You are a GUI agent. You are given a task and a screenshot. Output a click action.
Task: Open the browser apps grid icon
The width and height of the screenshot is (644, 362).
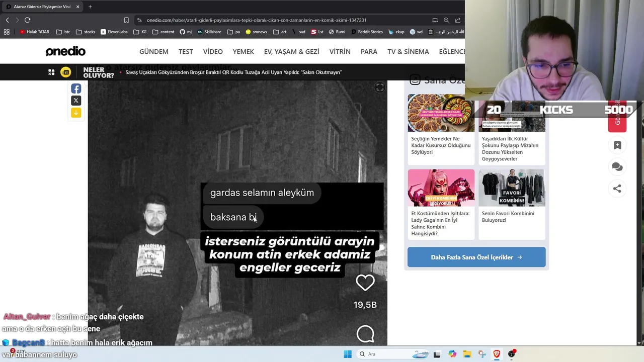pyautogui.click(x=7, y=32)
